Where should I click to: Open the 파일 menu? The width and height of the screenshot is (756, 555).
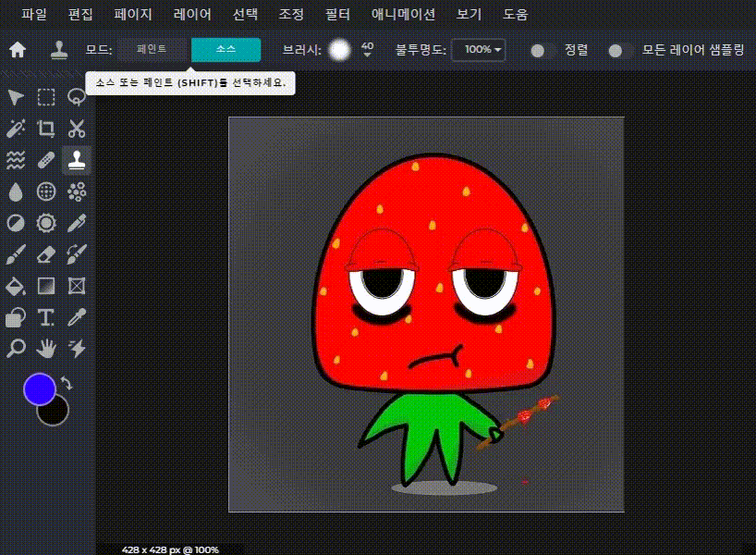34,14
